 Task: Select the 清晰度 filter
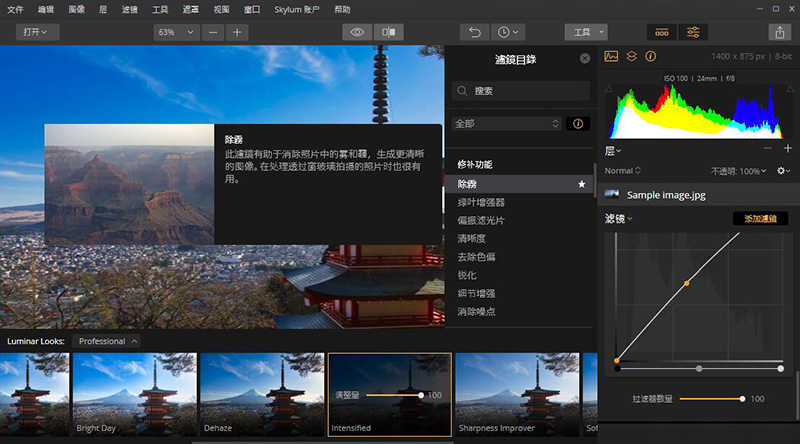(x=471, y=238)
